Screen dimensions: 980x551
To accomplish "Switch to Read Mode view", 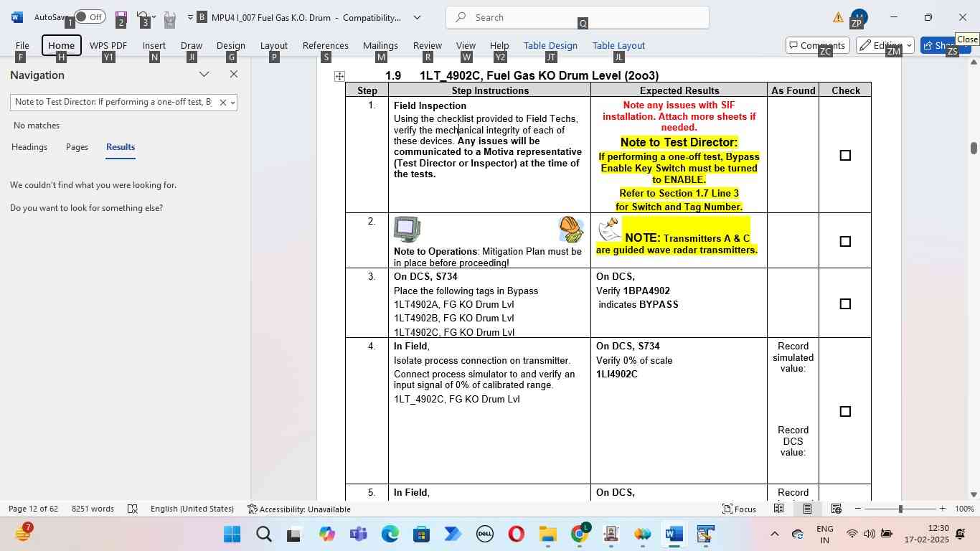I will pos(778,509).
